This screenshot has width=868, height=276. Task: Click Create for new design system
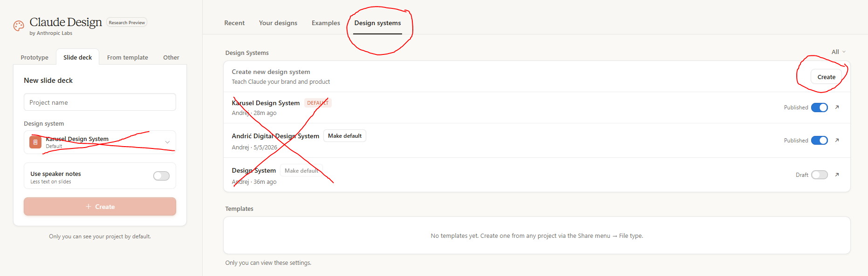(826, 77)
